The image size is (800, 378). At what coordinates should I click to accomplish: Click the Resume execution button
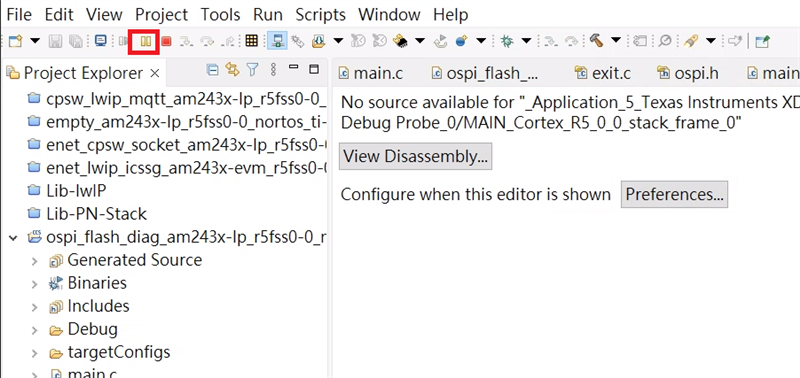pyautogui.click(x=123, y=41)
